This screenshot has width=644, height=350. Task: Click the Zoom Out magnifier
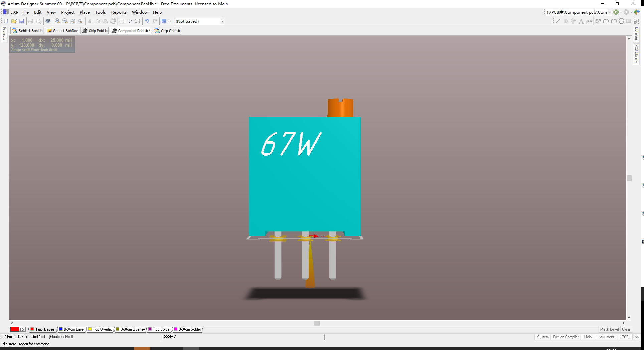[x=65, y=21]
